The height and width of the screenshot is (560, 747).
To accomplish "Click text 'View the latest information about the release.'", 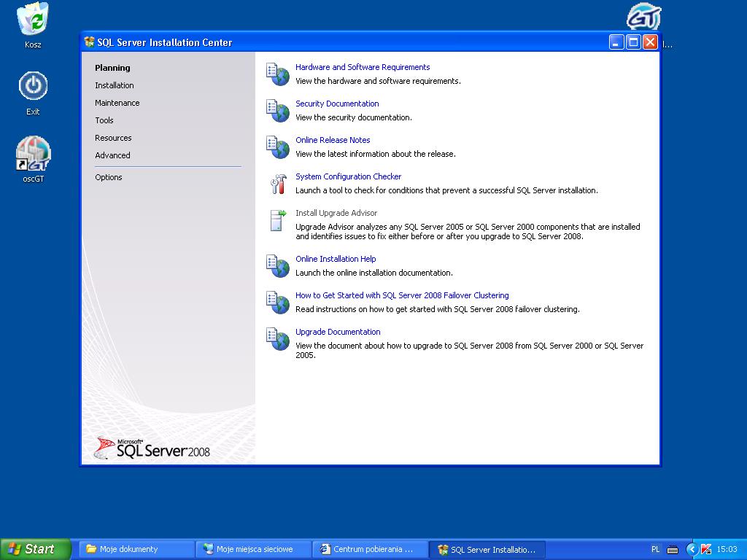I will pos(376,154).
